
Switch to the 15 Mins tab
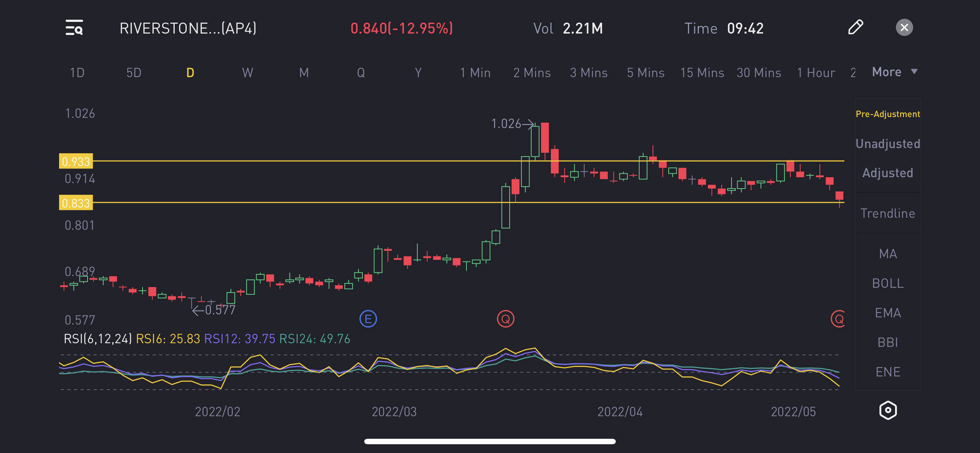coord(702,72)
